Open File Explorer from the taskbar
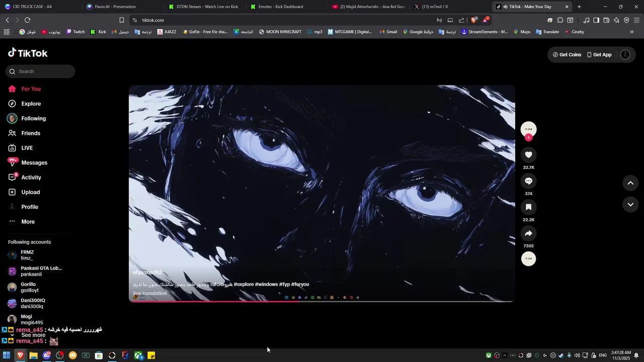Screen dimensions: 644x362 click(34, 355)
